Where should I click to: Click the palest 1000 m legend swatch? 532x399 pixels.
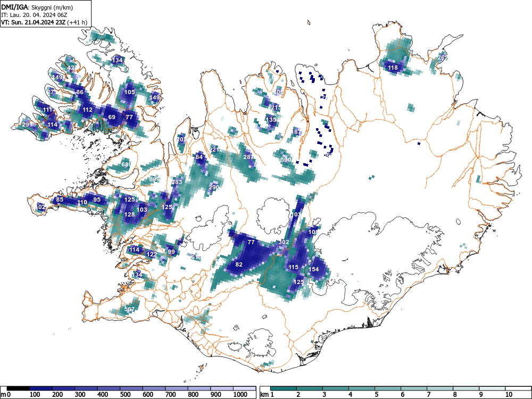(x=244, y=388)
